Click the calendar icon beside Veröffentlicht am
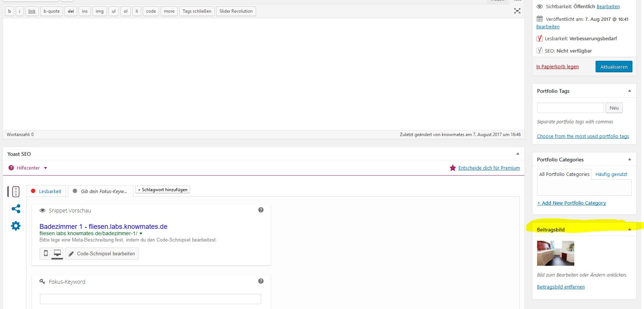 click(540, 19)
